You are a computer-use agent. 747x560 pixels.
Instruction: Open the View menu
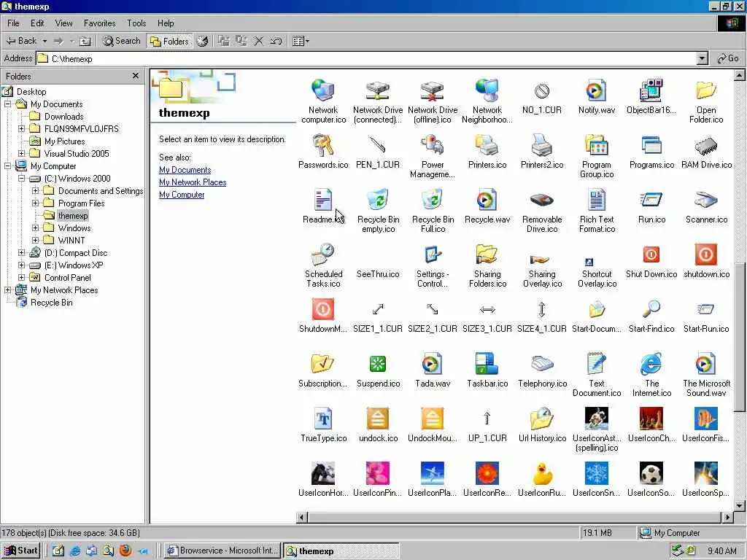pos(64,23)
